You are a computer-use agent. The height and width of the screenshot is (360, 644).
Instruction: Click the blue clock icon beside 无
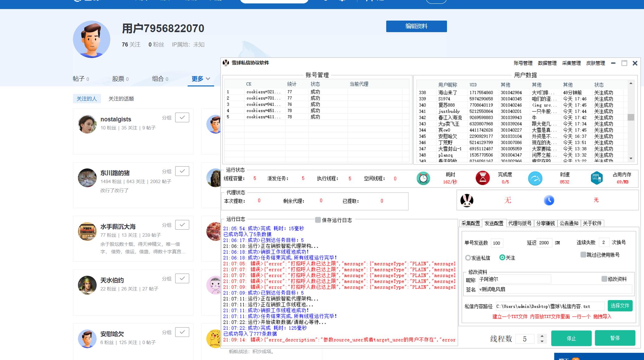coord(549,200)
